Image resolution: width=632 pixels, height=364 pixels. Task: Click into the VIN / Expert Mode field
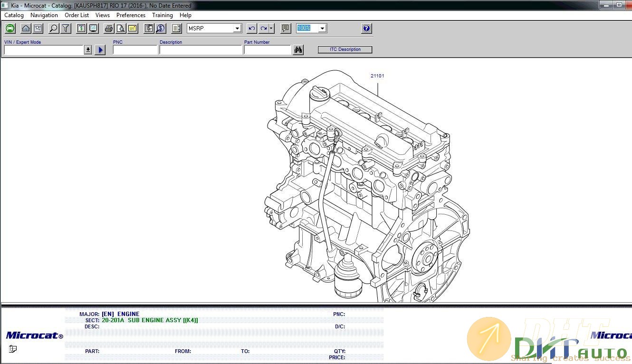click(44, 50)
